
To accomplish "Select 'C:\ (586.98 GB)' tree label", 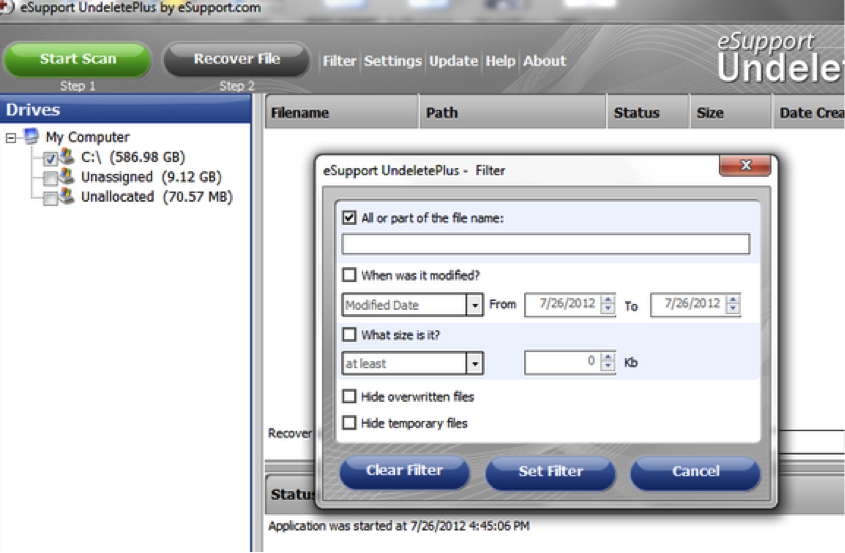I will point(133,157).
